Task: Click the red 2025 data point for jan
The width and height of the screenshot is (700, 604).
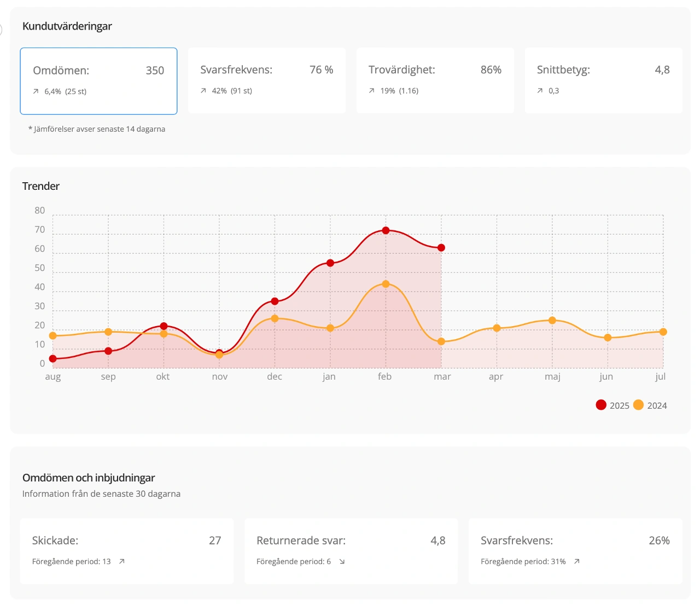Action: pos(330,263)
